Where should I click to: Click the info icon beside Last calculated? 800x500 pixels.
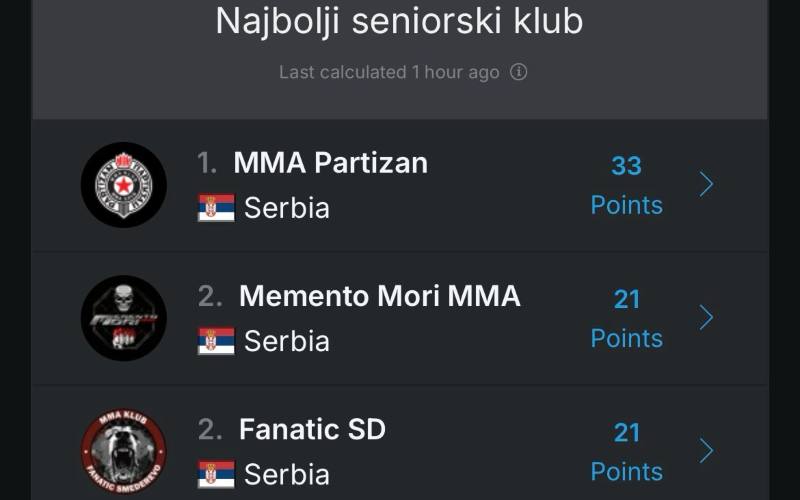click(518, 72)
